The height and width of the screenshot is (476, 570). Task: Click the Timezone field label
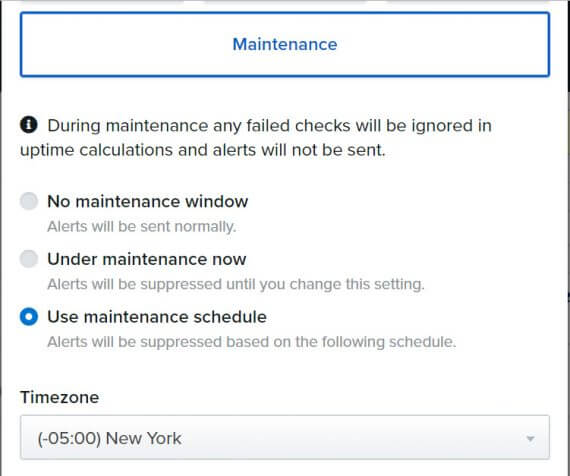[x=60, y=397]
